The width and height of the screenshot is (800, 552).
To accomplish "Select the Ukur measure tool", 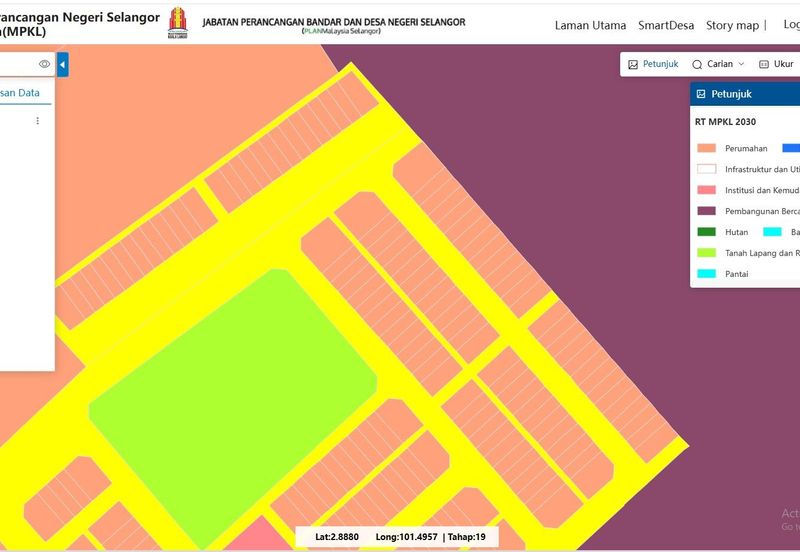I will pyautogui.click(x=776, y=64).
